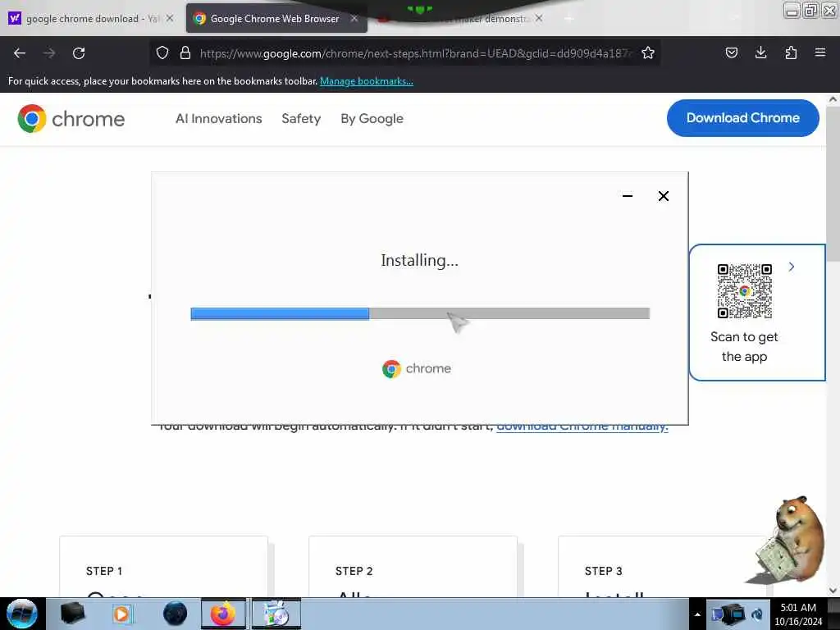Image resolution: width=840 pixels, height=630 pixels.
Task: Reload the page with the refresh icon
Action: 79,53
